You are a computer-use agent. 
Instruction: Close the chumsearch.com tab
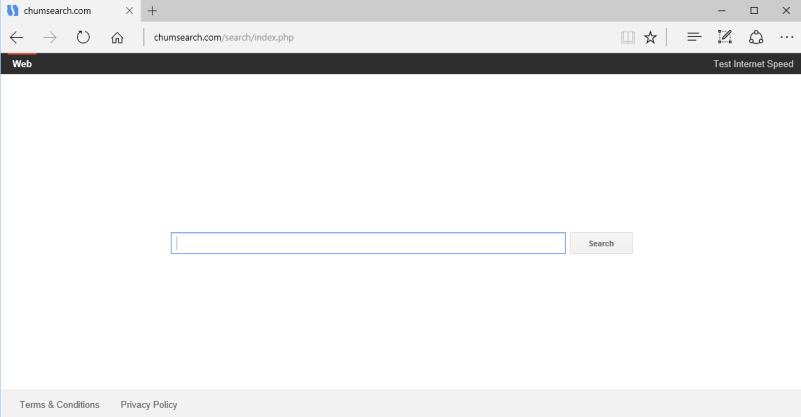click(129, 10)
